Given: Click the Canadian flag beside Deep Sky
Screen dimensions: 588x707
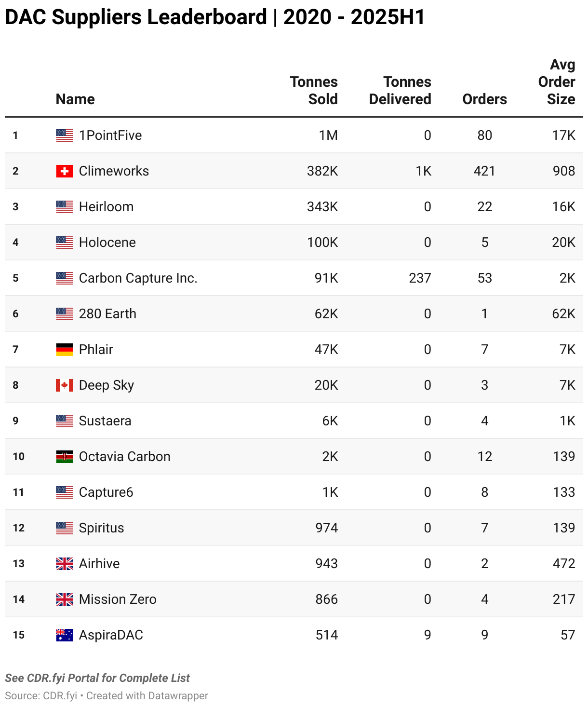Looking at the screenshot, I should click(x=64, y=385).
